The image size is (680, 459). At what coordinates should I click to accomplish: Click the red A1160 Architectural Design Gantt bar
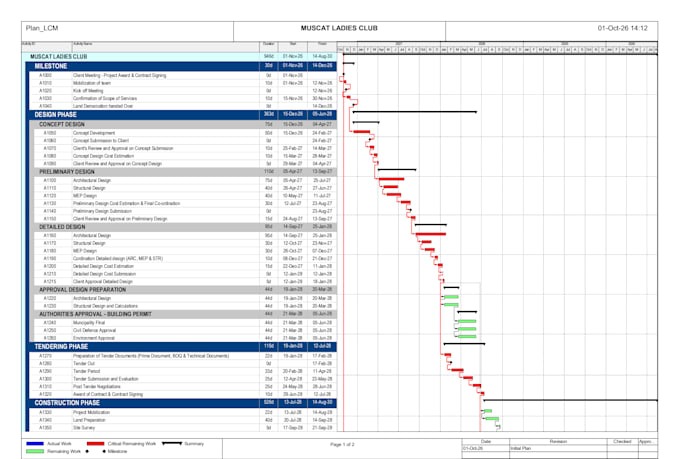click(x=431, y=234)
